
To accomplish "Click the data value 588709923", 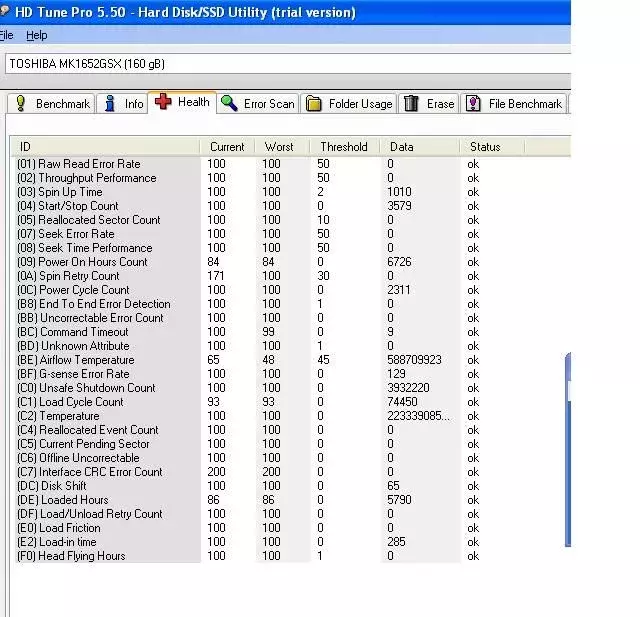I will click(x=414, y=360).
